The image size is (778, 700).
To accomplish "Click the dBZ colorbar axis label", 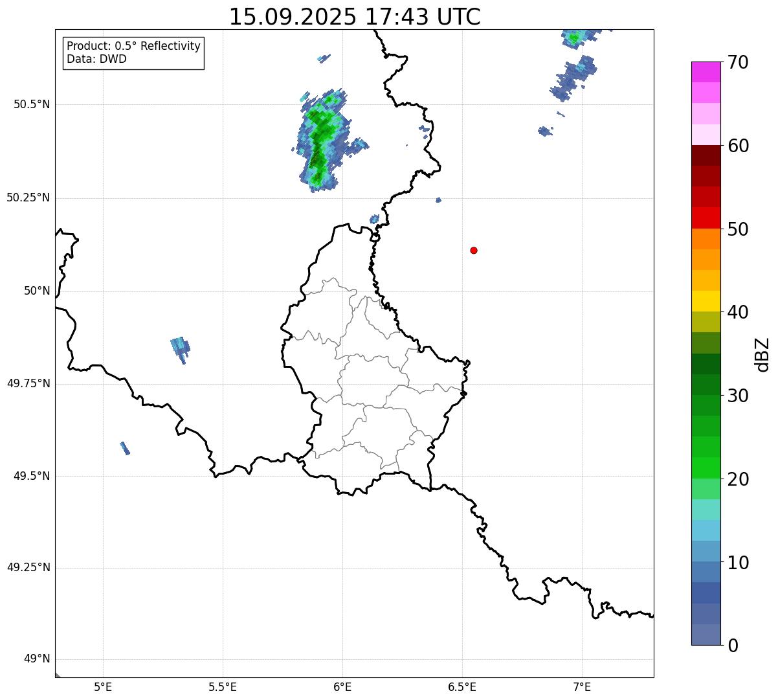I will pos(762,354).
